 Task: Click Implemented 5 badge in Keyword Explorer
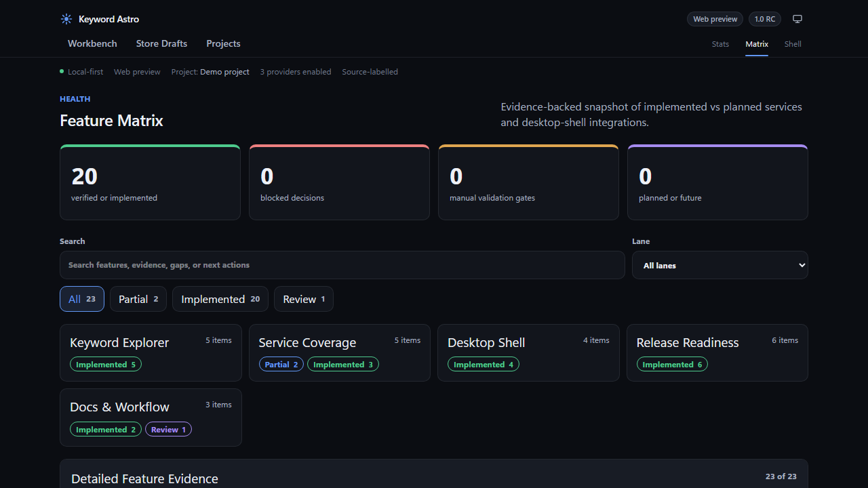tap(106, 365)
